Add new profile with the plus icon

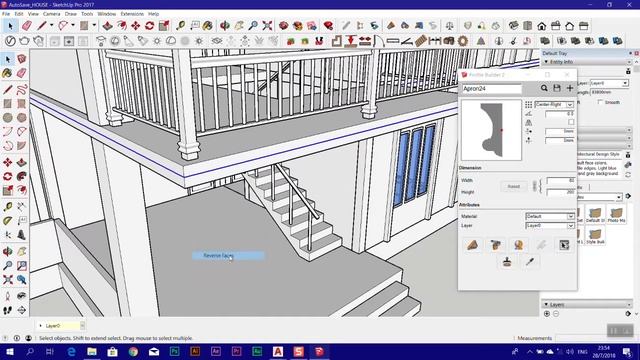point(570,88)
